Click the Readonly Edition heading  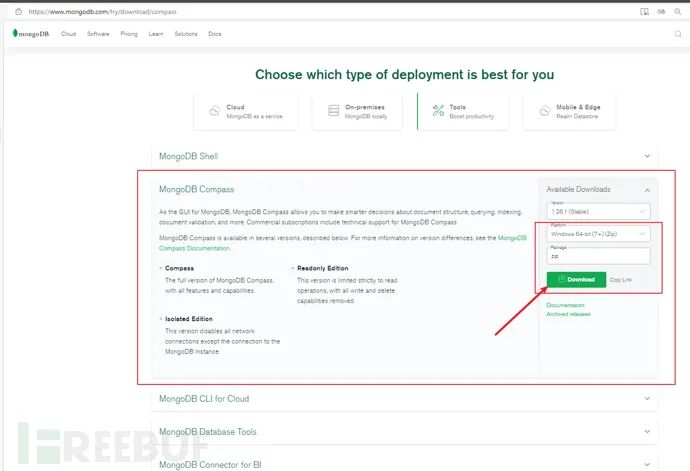point(323,268)
